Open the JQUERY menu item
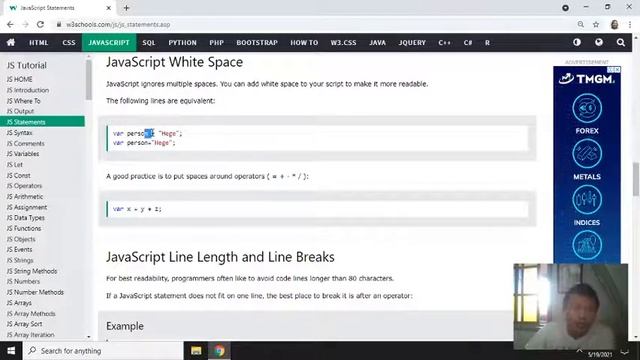 [412, 42]
